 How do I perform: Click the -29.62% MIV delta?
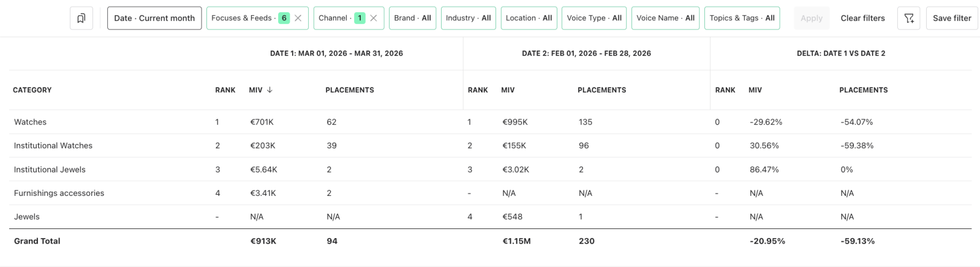coord(766,122)
